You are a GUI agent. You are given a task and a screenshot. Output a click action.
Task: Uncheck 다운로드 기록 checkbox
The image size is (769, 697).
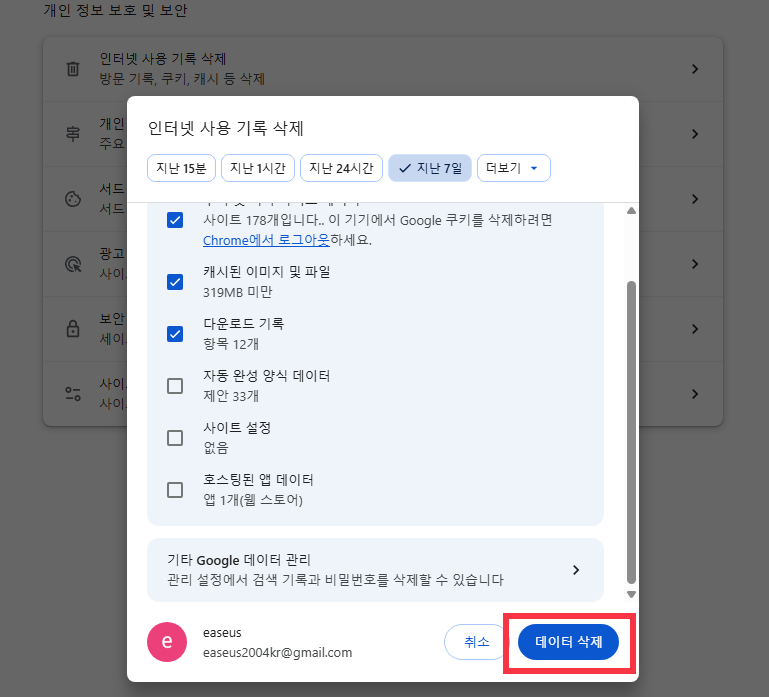click(x=175, y=334)
